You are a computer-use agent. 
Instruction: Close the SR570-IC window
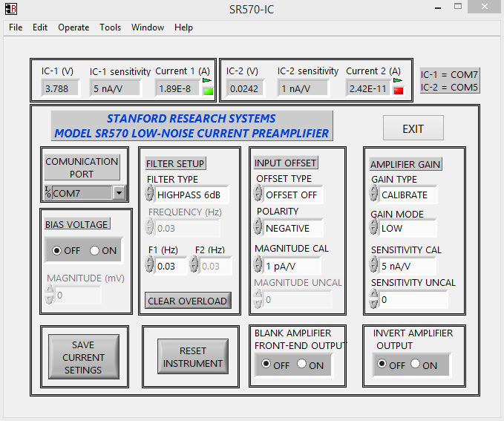485,7
